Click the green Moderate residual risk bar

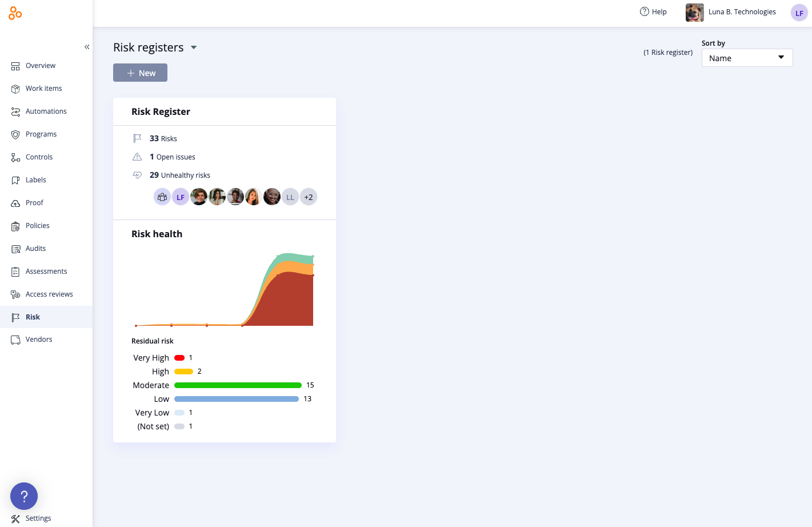pyautogui.click(x=238, y=385)
